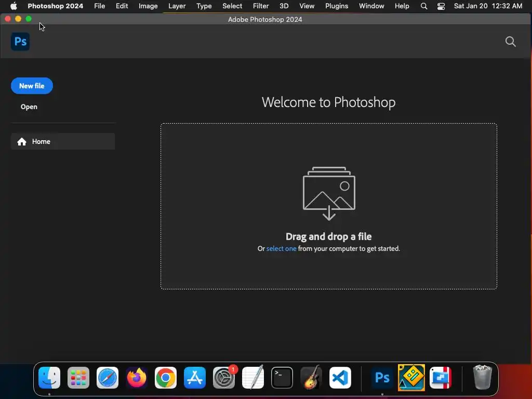Open Control Center in the menu bar
Viewport: 532px width, 399px height.
point(441,6)
